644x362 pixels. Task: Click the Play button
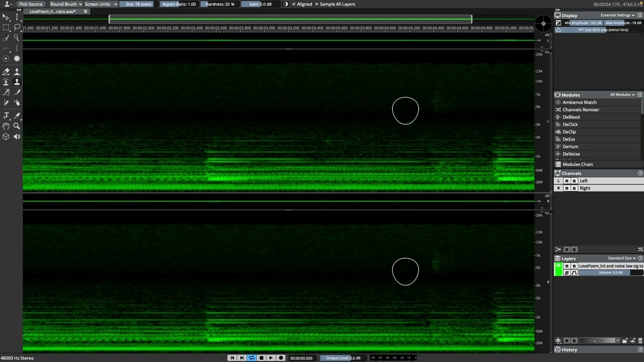click(x=271, y=358)
